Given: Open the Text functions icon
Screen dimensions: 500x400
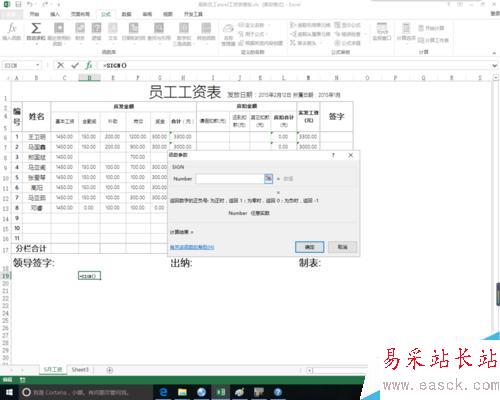Looking at the screenshot, I should click(x=113, y=28).
